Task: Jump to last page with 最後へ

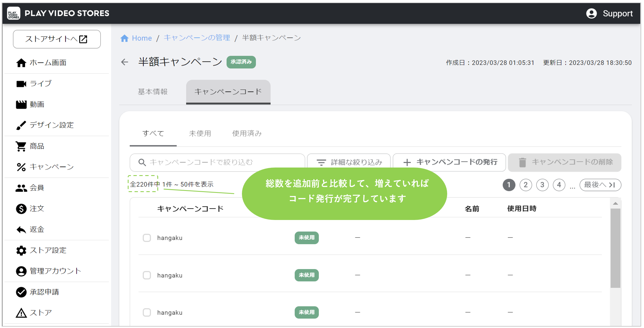Action: pos(600,185)
